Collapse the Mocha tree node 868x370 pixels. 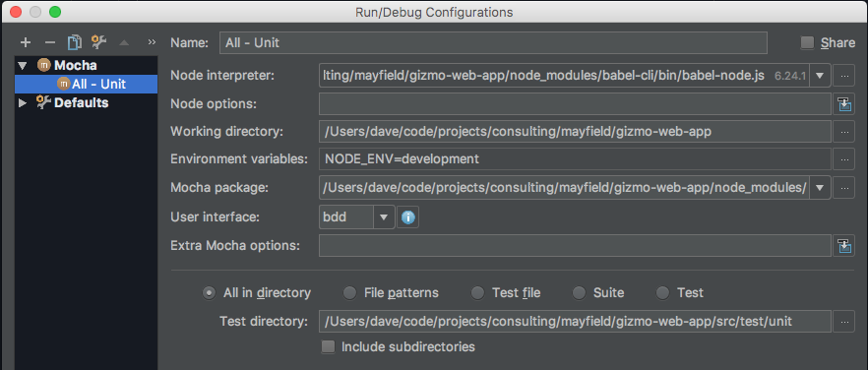22,65
